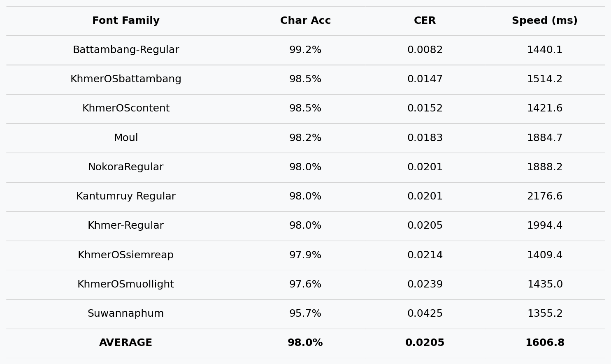Click the AVERAGE row label

click(x=126, y=343)
